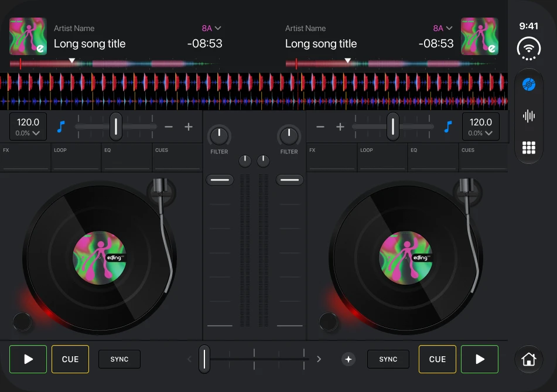Enable SYNC on the left deck
The height and width of the screenshot is (392, 557).
coord(119,359)
